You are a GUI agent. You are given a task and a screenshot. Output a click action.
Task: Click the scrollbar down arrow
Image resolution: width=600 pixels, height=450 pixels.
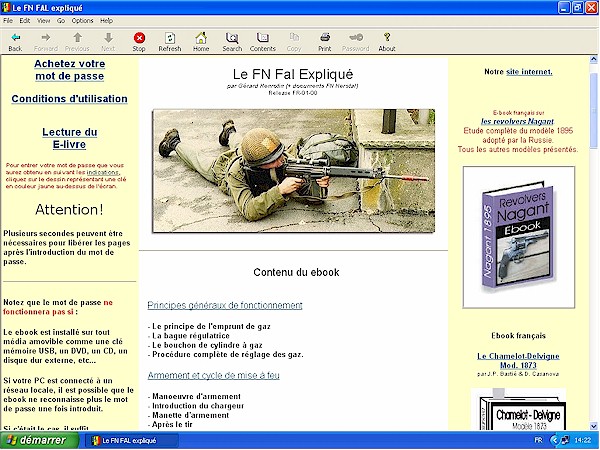(x=593, y=426)
